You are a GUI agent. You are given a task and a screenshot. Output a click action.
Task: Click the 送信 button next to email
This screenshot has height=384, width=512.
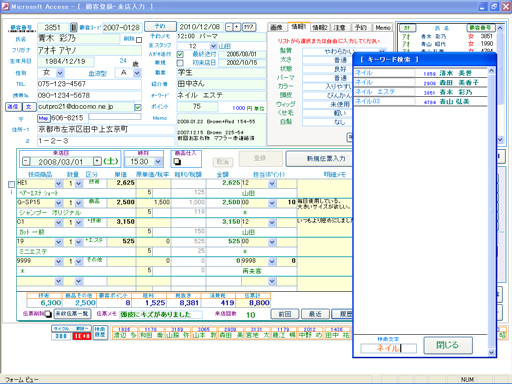point(13,107)
